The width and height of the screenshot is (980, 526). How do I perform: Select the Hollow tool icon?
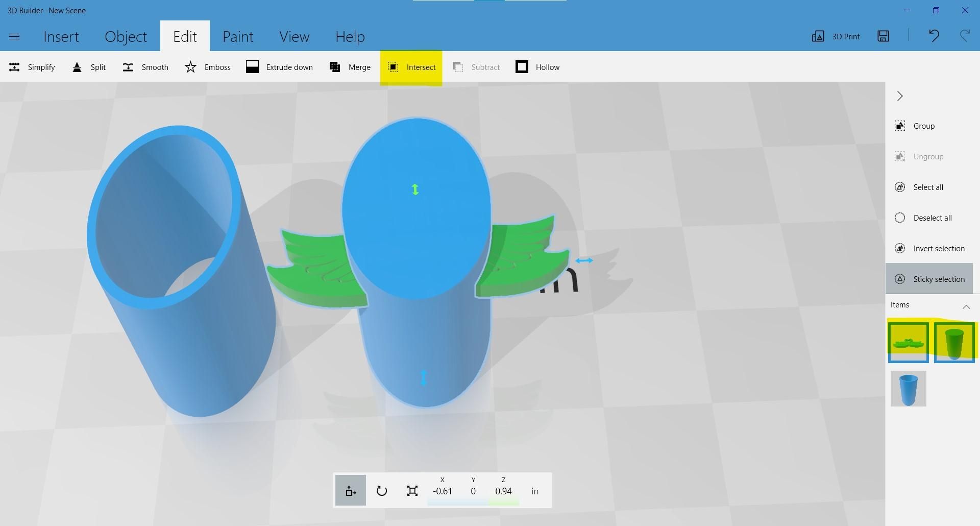point(522,67)
